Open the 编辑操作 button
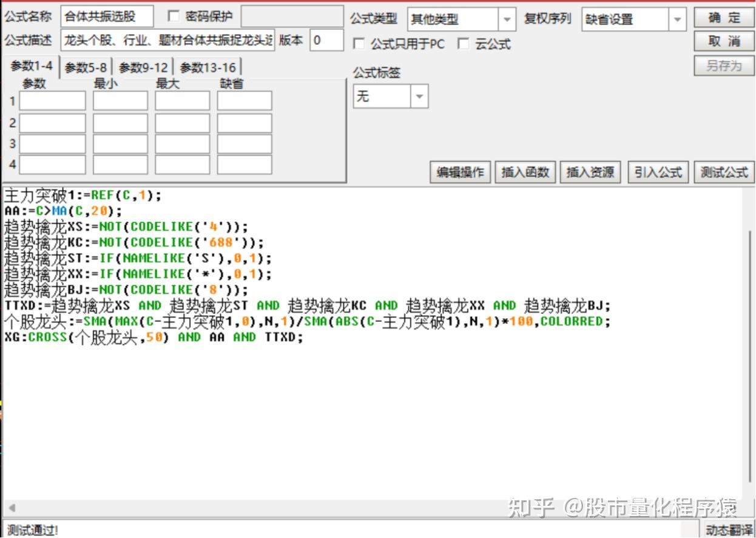Viewport: 756px width, 538px height. pos(461,172)
